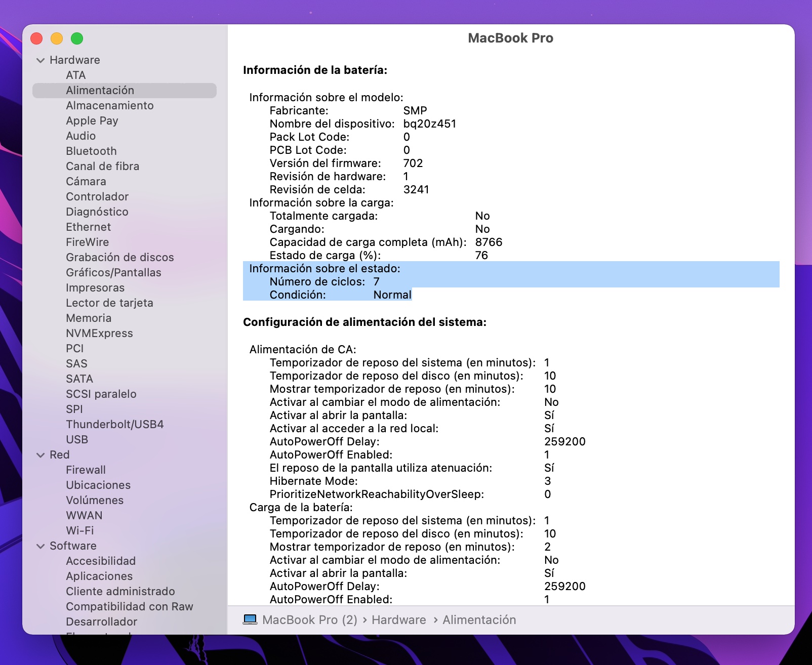Screen dimensions: 812x665
Task: Click the green full screen window button
Action: tap(77, 38)
